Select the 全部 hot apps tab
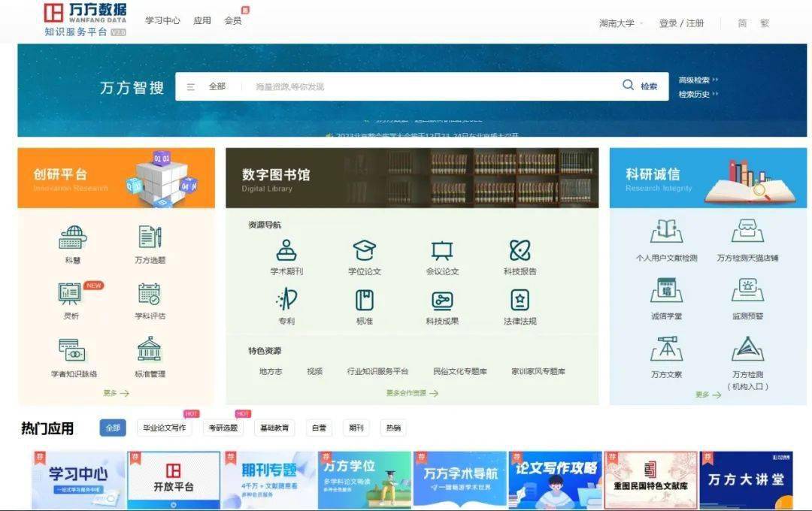Image resolution: width=812 pixels, height=511 pixels. click(x=113, y=428)
